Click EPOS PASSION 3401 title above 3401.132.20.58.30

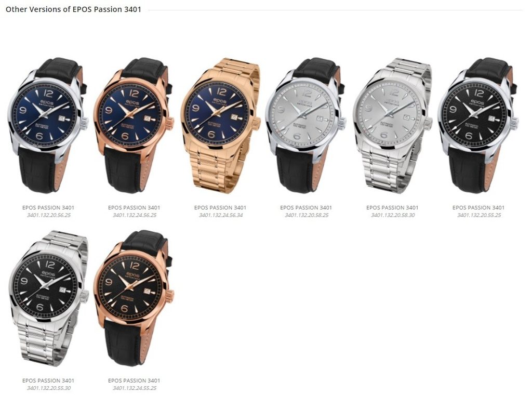pyautogui.click(x=392, y=208)
